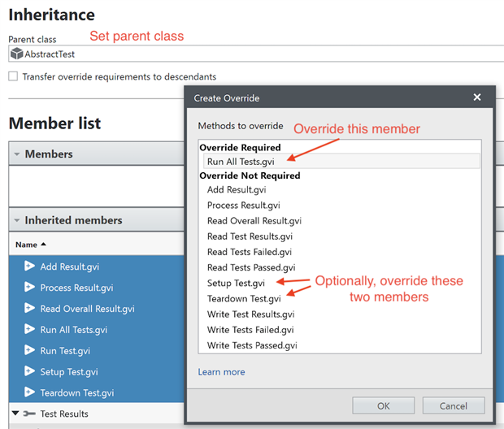Open the Learn more link

pos(221,372)
